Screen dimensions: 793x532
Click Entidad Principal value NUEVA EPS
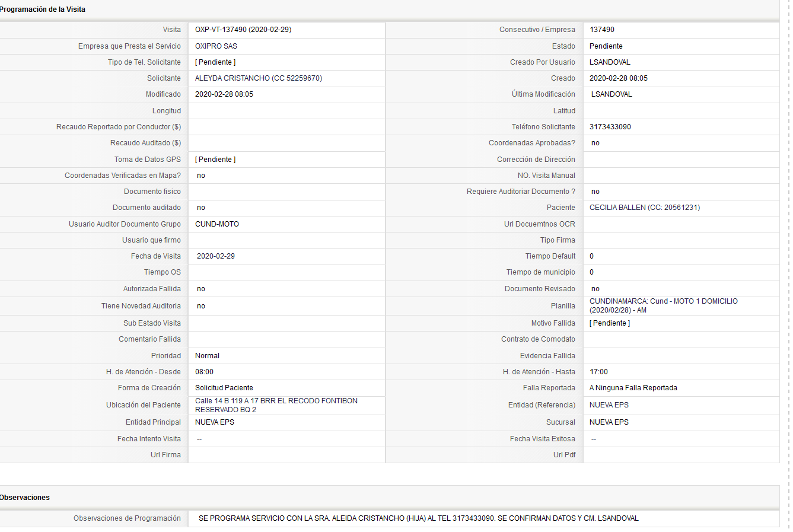click(215, 422)
